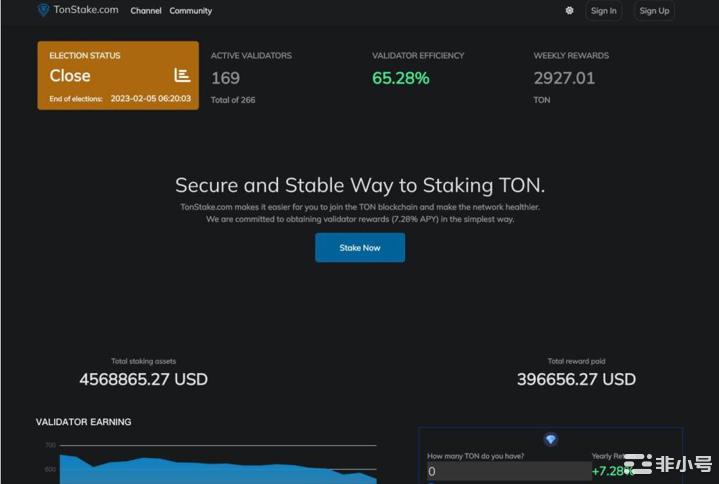Click the chart icon in Election Status card
The width and height of the screenshot is (719, 484).
point(182,75)
